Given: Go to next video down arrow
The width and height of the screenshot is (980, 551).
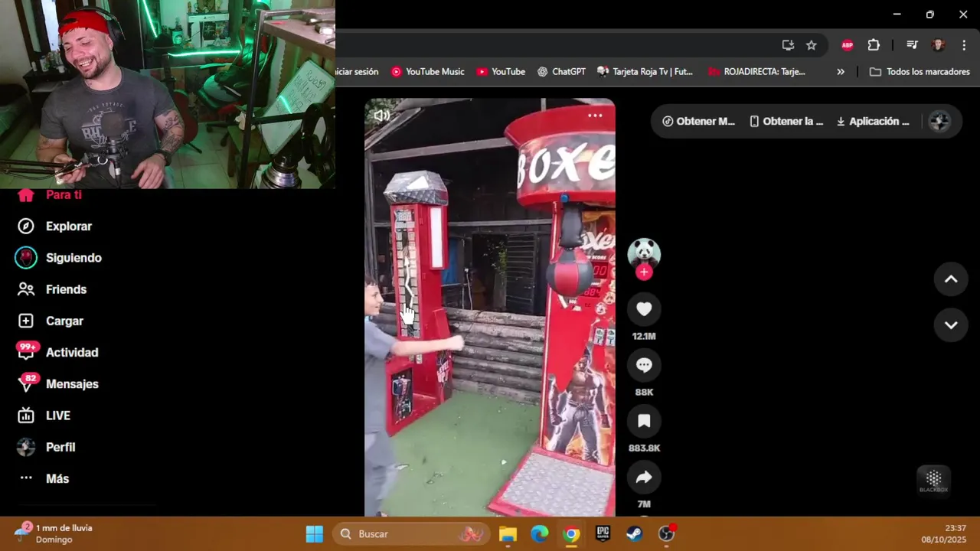Looking at the screenshot, I should coord(951,325).
